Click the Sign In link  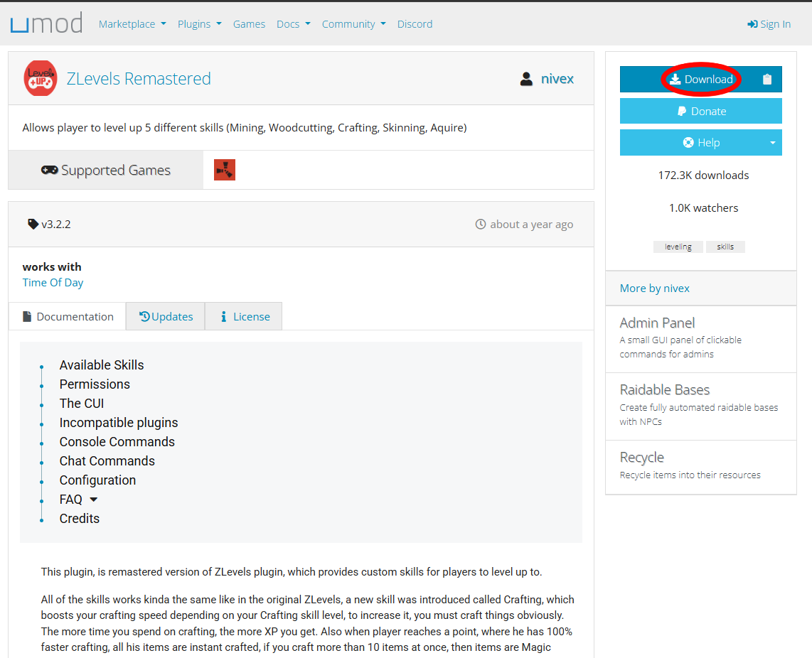coord(769,24)
